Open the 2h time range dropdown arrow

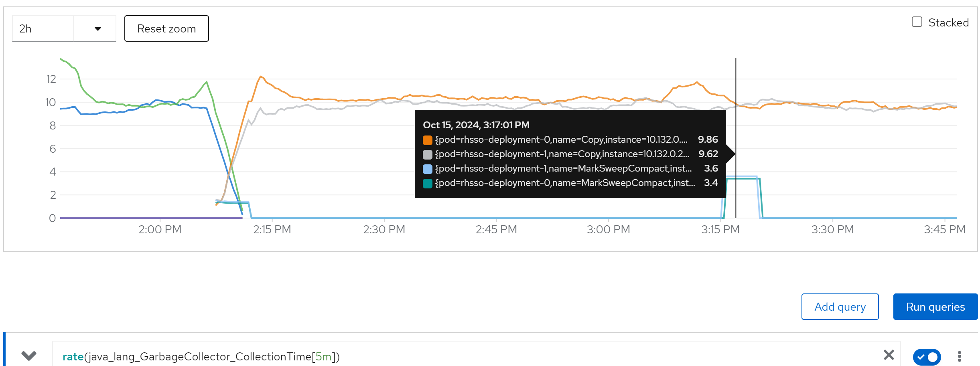[97, 29]
